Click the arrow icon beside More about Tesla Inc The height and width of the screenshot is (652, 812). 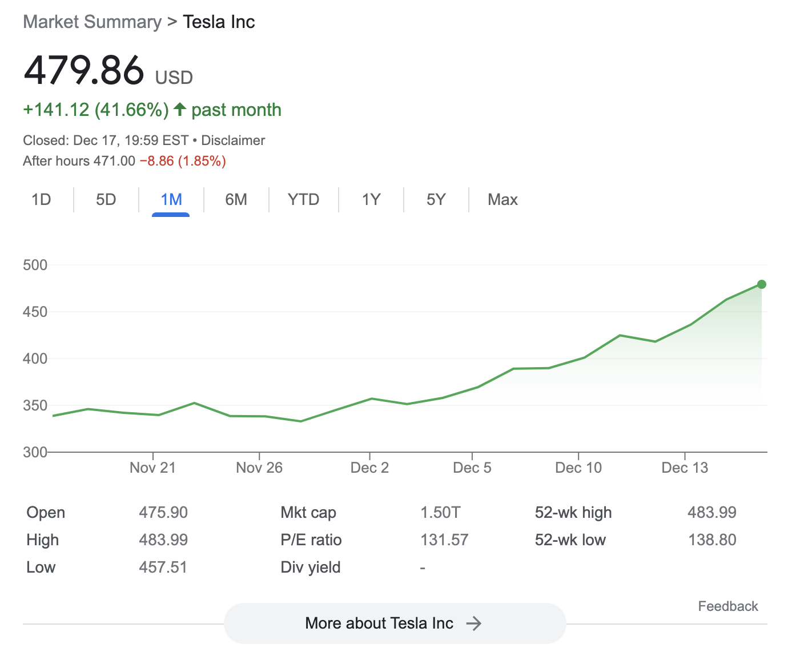click(473, 623)
